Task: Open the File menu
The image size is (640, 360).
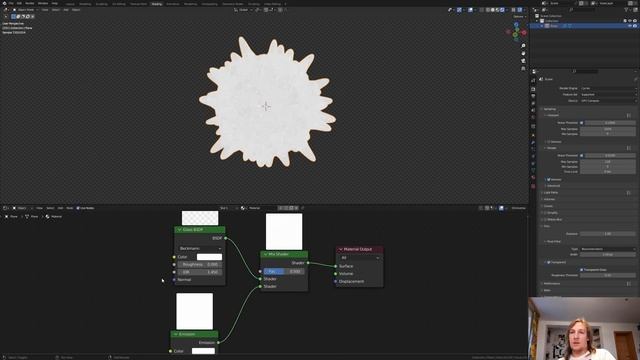Action: click(x=11, y=3)
